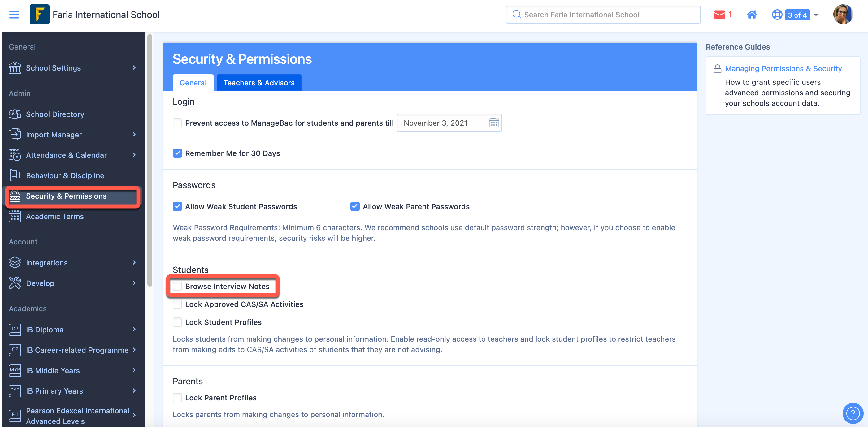Open the hamburger menu icon
The height and width of the screenshot is (427, 868).
[x=14, y=15]
